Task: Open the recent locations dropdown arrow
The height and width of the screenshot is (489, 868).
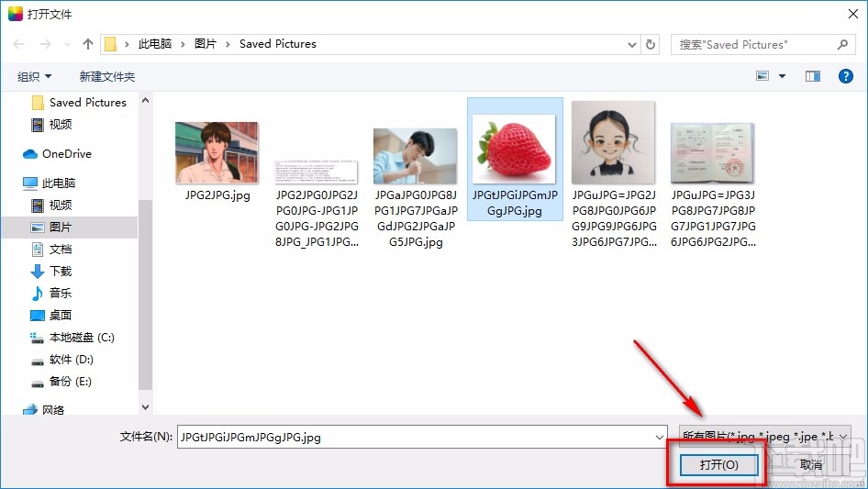Action: [x=68, y=44]
